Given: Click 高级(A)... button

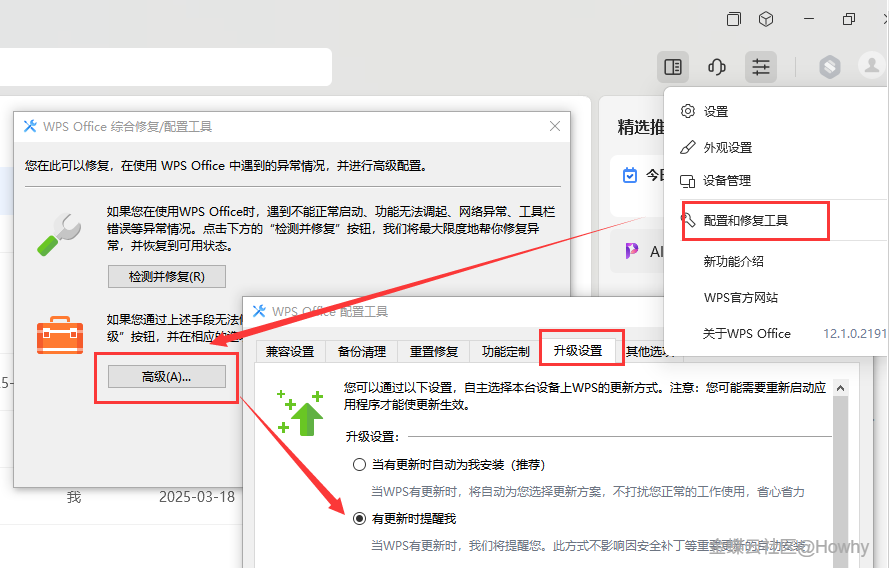Looking at the screenshot, I should point(167,376).
